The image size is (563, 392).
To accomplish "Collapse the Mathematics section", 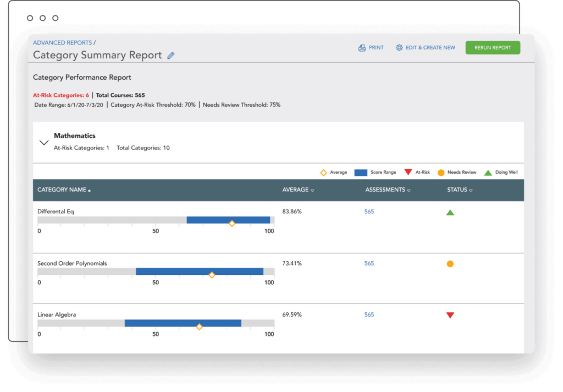I will point(44,142).
